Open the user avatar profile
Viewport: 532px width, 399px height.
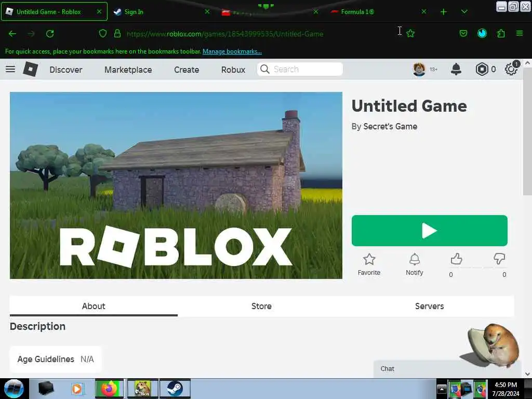(419, 69)
